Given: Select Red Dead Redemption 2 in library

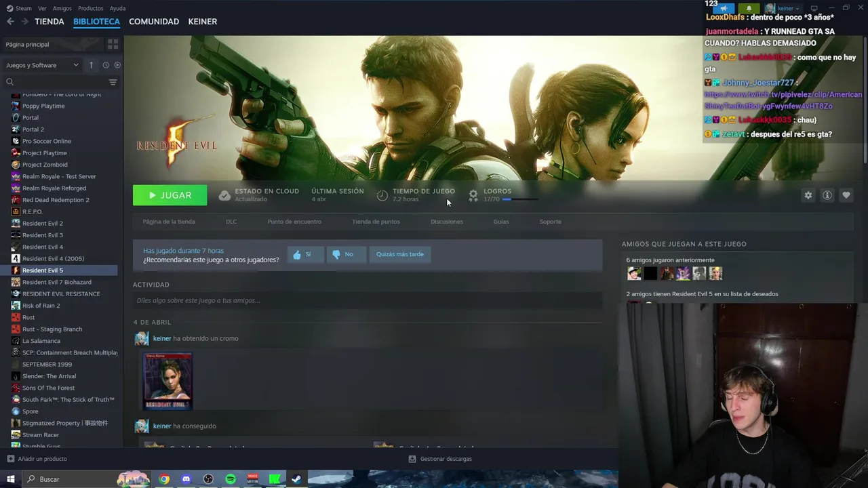Looking at the screenshot, I should pos(56,200).
